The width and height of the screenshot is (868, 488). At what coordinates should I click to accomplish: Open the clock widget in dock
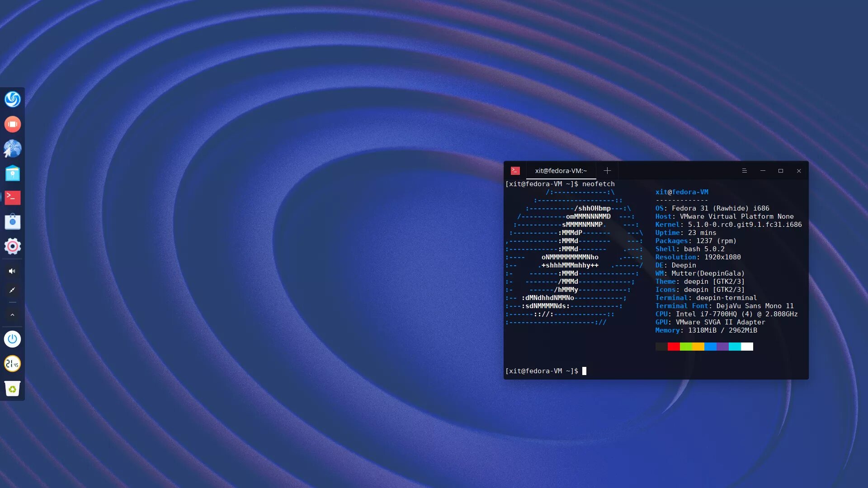(x=12, y=364)
